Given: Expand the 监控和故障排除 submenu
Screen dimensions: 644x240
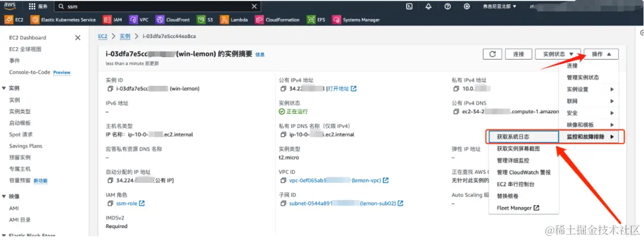Looking at the screenshot, I should click(x=590, y=136).
